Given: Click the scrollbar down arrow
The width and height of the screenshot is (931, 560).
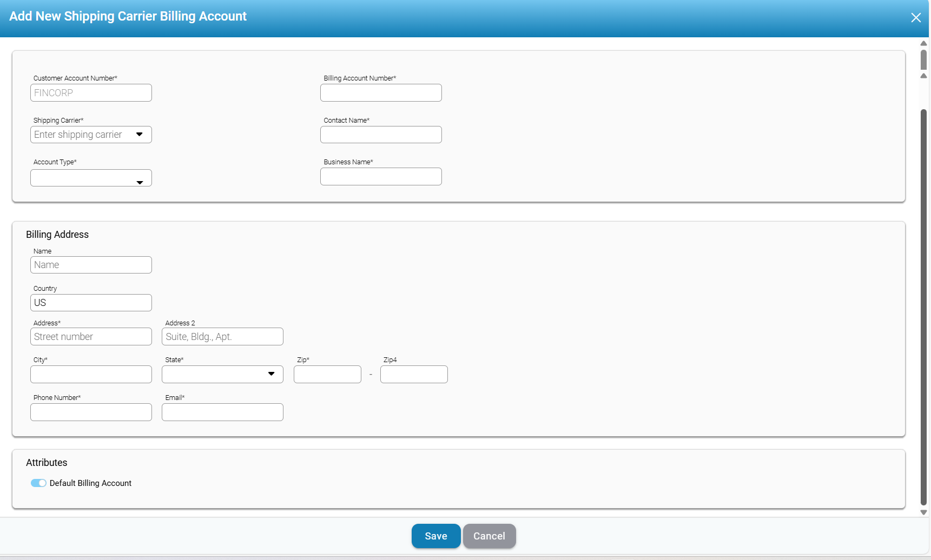Looking at the screenshot, I should pyautogui.click(x=923, y=512).
